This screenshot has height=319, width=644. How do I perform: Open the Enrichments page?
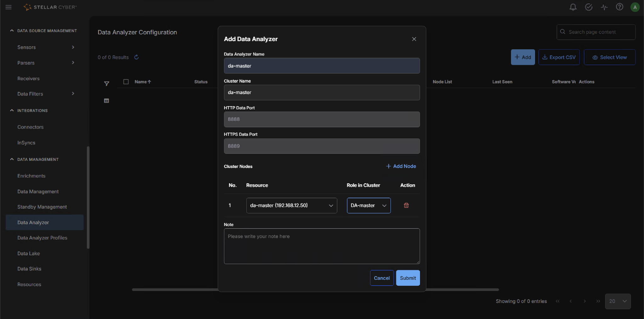pyautogui.click(x=31, y=176)
